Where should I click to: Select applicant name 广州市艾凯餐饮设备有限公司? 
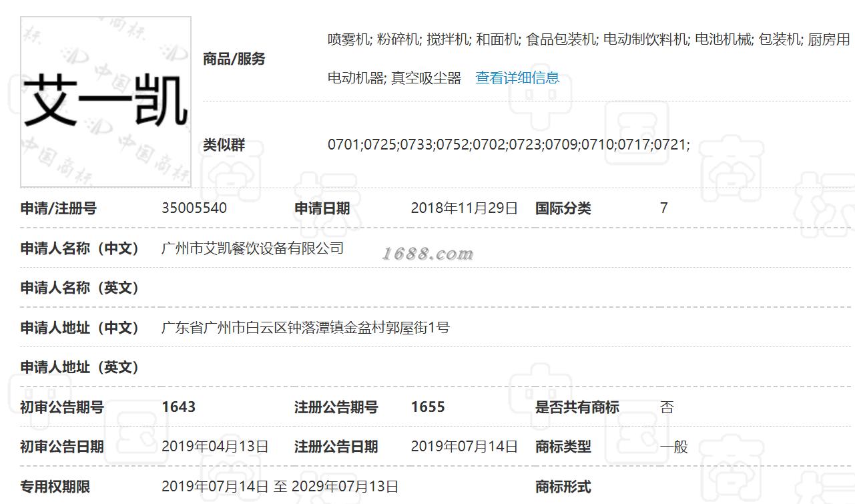(x=253, y=248)
